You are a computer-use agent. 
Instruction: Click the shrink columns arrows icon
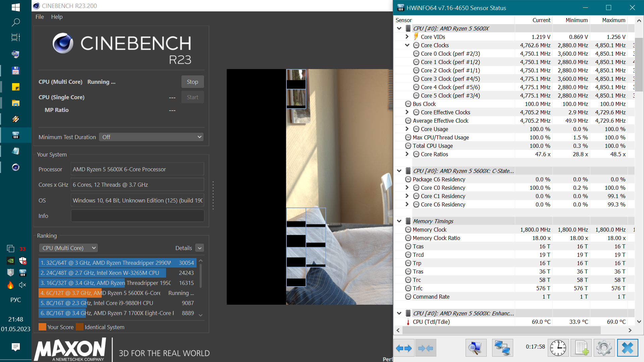tap(426, 348)
